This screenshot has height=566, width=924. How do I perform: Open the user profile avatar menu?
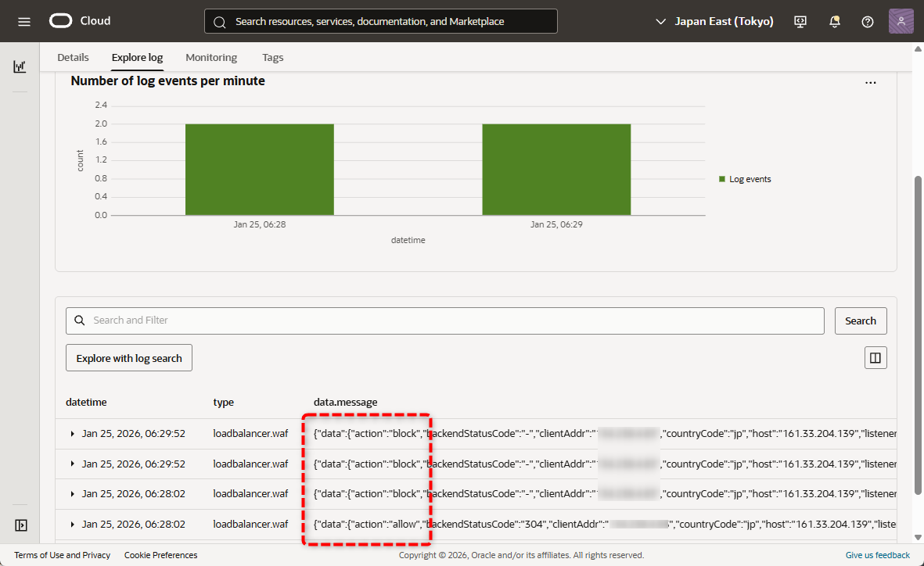(x=901, y=21)
